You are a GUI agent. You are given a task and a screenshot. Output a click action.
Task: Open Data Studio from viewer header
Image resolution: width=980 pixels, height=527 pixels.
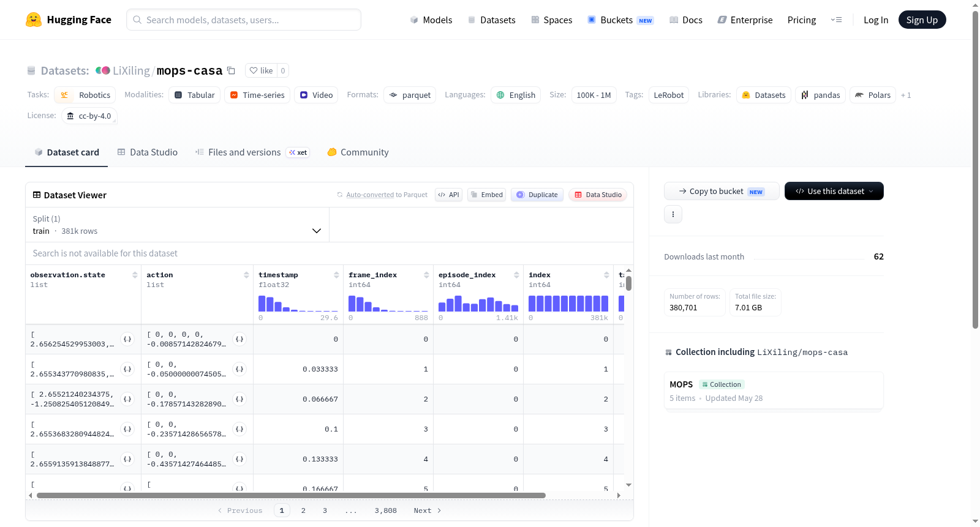click(x=598, y=195)
